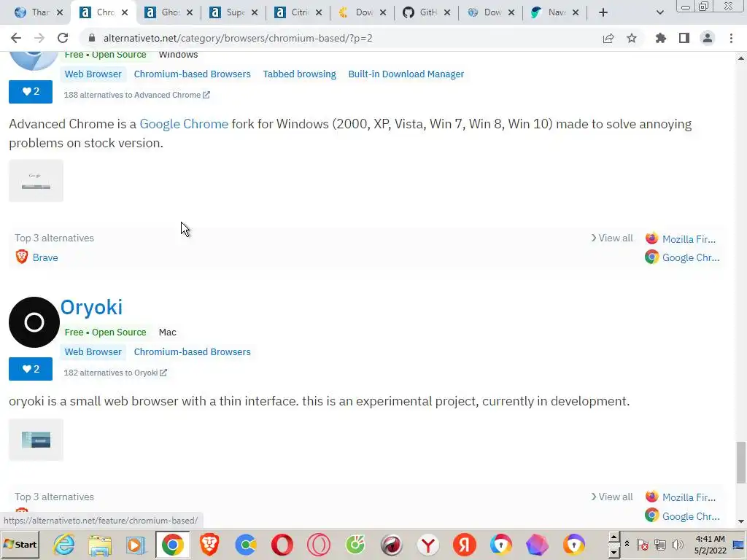Open the Oryoki title link

[91, 307]
